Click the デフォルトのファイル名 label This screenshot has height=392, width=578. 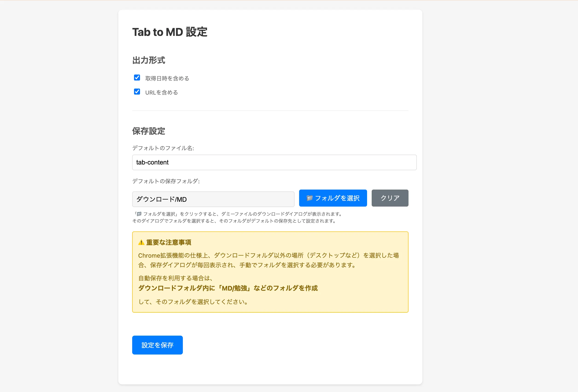(163, 148)
